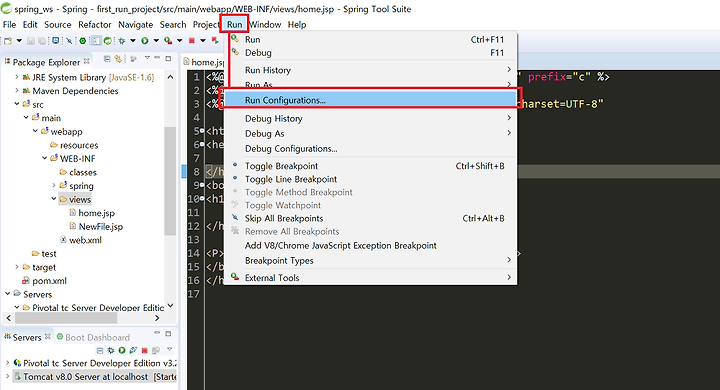This screenshot has height=390, width=720.
Task: Switch to the home.jsp editor tab
Action: pos(203,62)
